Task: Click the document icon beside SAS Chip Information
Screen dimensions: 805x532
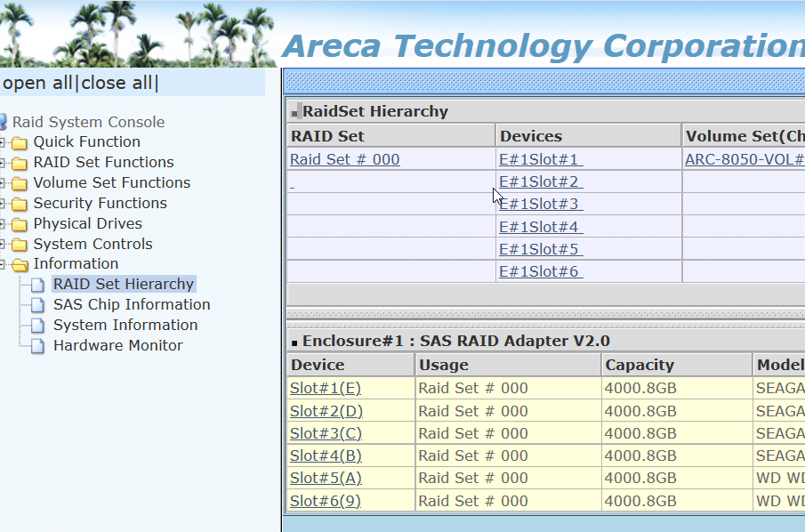Action: click(x=37, y=304)
